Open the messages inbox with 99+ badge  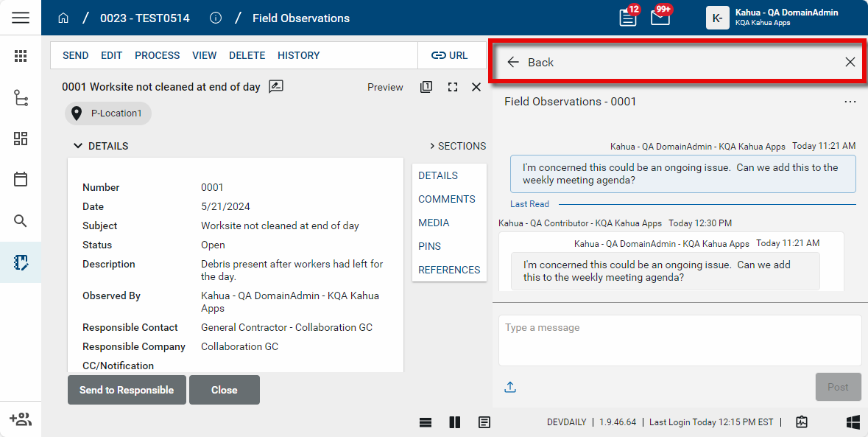(660, 18)
